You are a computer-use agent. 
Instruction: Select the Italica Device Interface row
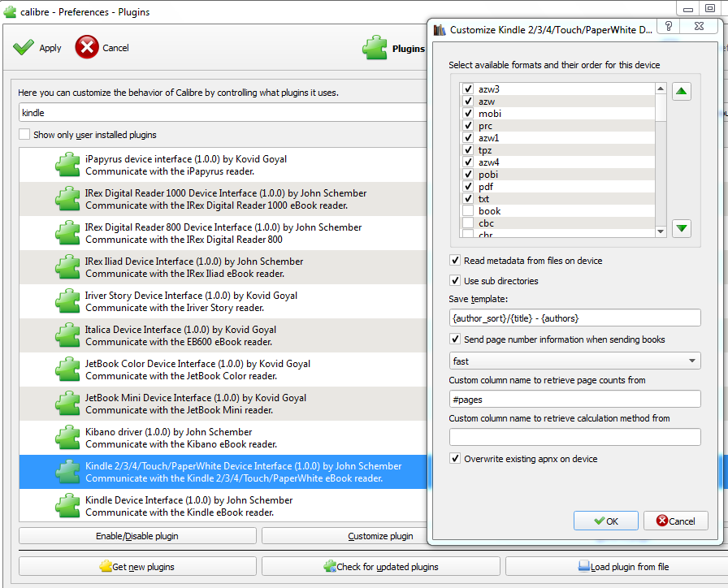pos(223,335)
